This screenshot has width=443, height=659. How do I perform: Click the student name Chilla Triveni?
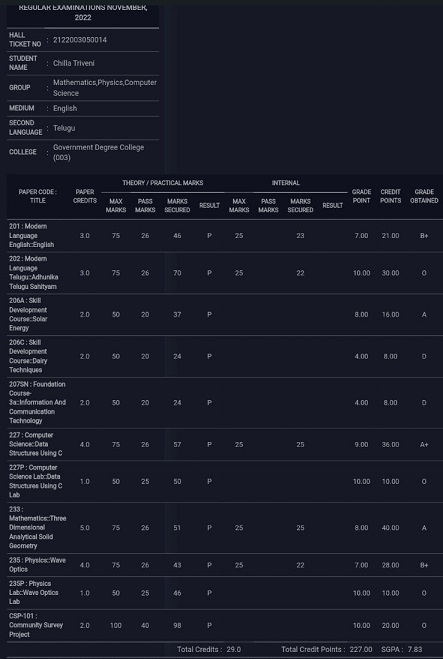point(74,63)
